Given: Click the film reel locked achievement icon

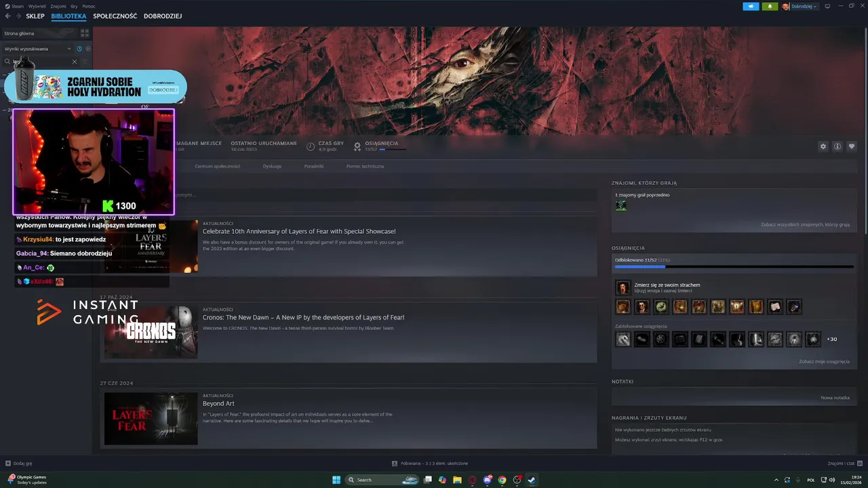Looking at the screenshot, I should [660, 339].
